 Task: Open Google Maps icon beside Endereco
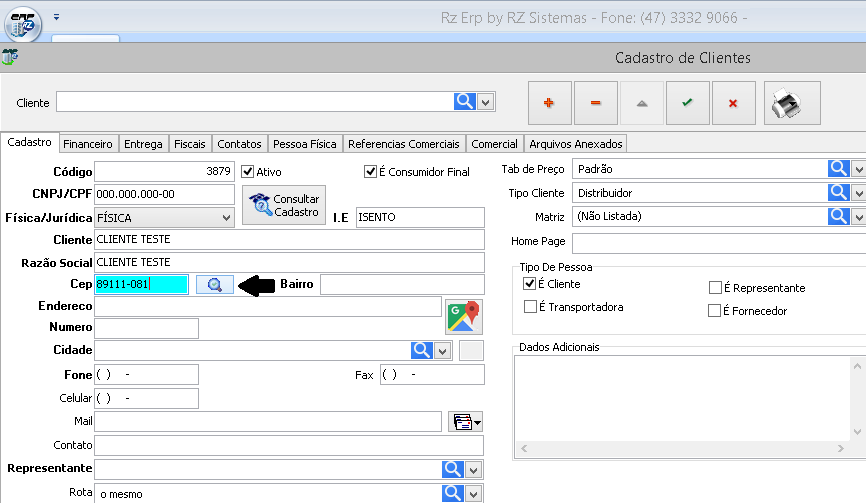463,316
